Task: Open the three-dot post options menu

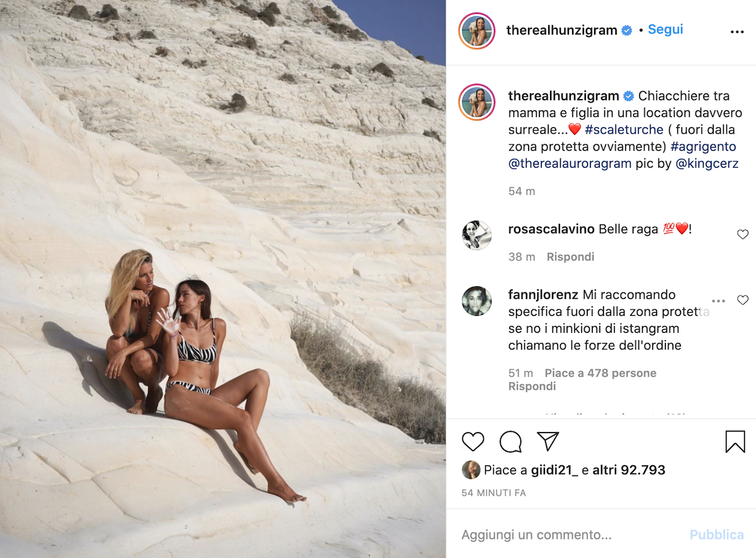Action: pyautogui.click(x=737, y=32)
